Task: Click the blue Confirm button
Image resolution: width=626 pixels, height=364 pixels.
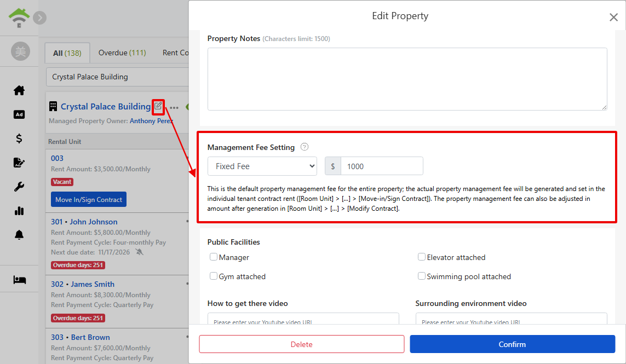Action: [512, 344]
